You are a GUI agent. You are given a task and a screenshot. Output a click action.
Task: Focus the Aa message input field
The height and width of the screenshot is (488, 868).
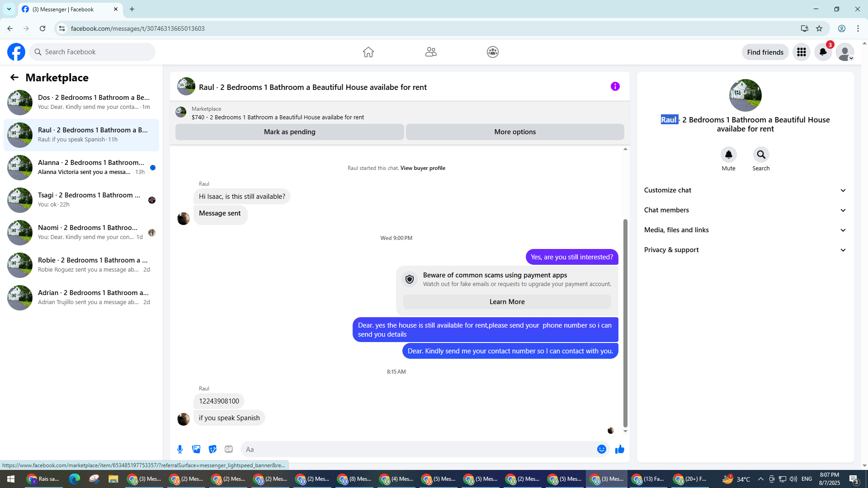point(418,449)
